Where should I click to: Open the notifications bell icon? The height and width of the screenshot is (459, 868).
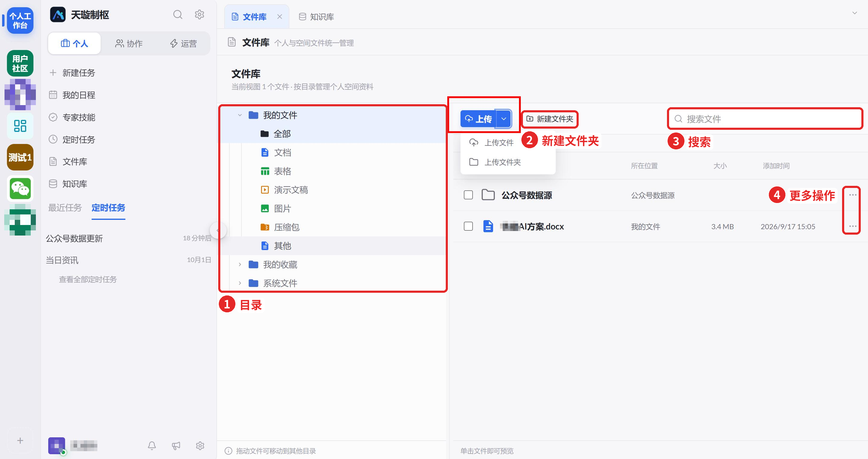point(152,445)
